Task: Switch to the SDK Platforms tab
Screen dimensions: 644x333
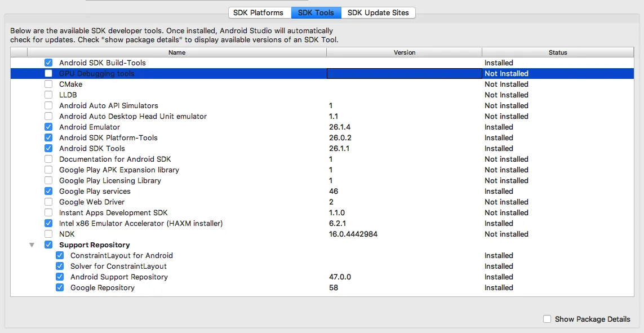Action: click(260, 13)
